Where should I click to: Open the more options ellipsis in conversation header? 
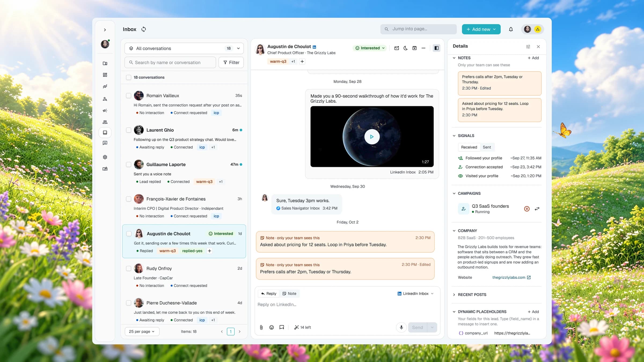423,48
